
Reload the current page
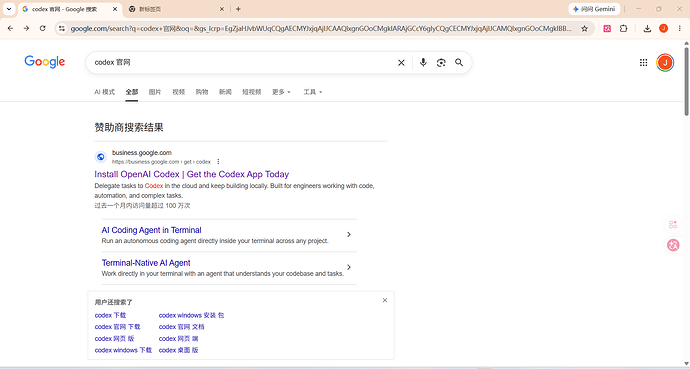coord(42,28)
